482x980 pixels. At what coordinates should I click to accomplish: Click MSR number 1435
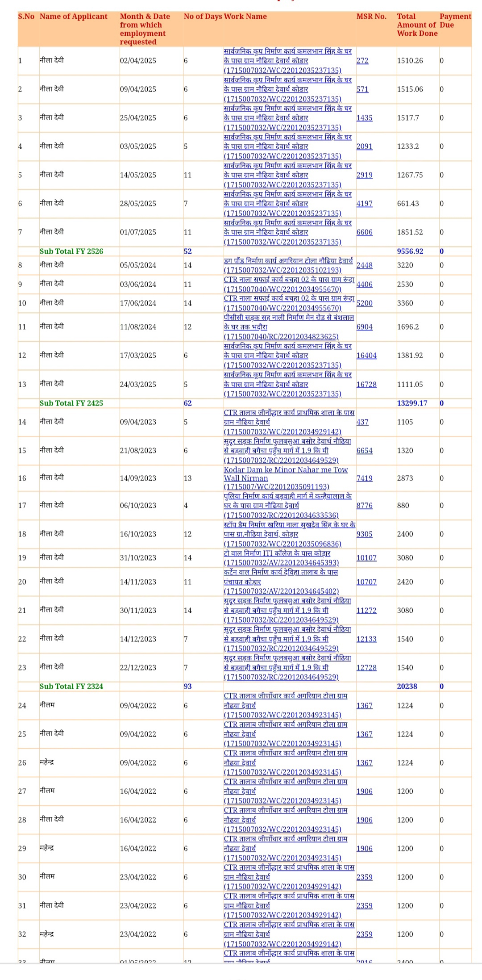[364, 118]
